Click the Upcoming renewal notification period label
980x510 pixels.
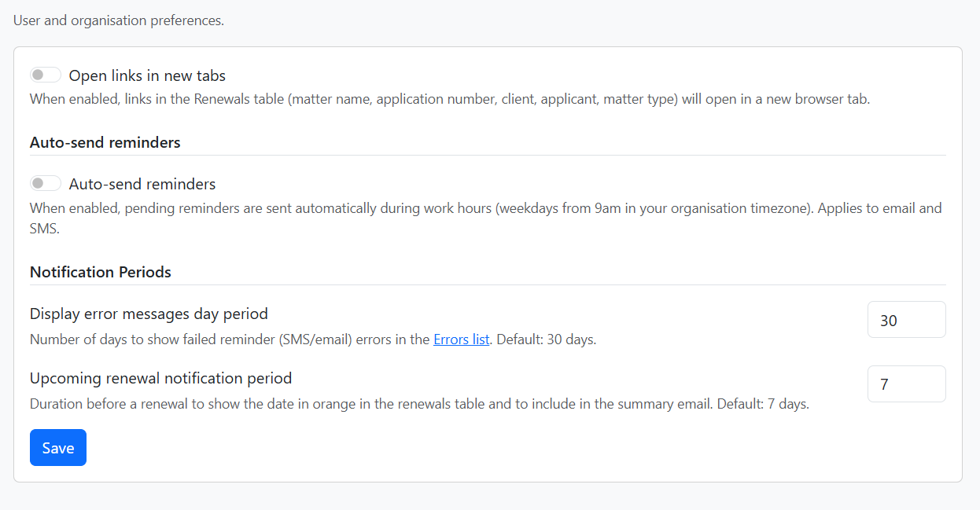click(160, 377)
